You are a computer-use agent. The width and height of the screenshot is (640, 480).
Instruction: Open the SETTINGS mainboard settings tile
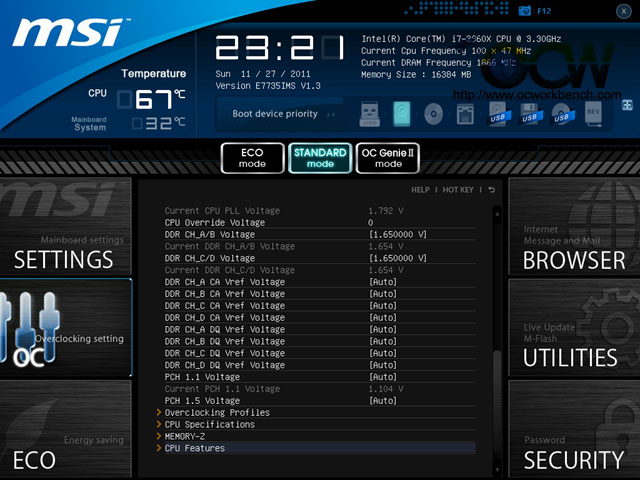pos(66,226)
